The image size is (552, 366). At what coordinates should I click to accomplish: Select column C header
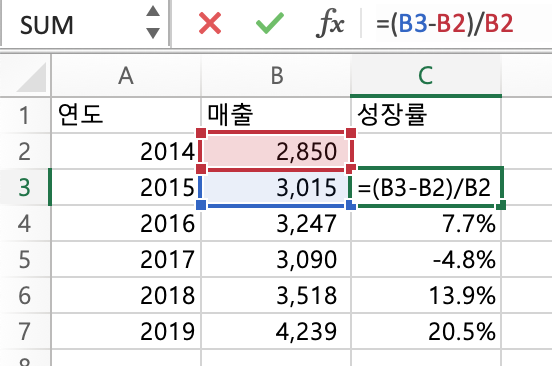click(x=426, y=76)
